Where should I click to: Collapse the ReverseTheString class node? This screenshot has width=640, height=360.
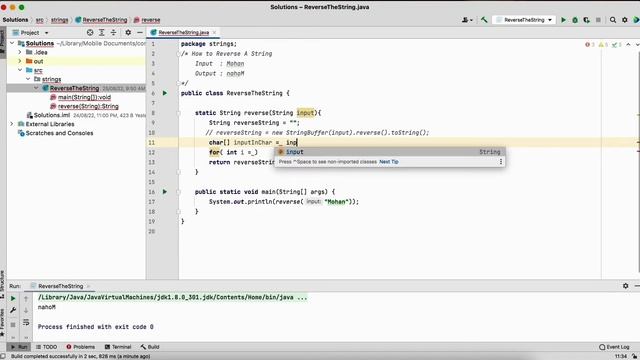(36, 88)
